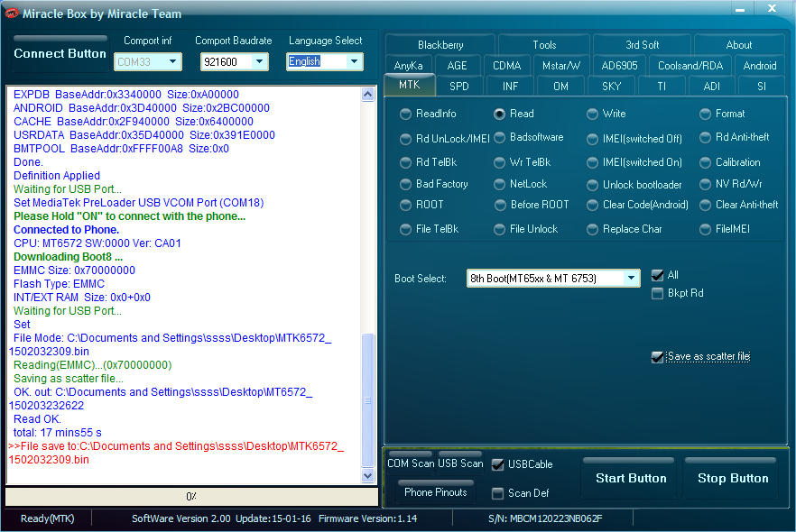Open the OM tab

(x=560, y=87)
